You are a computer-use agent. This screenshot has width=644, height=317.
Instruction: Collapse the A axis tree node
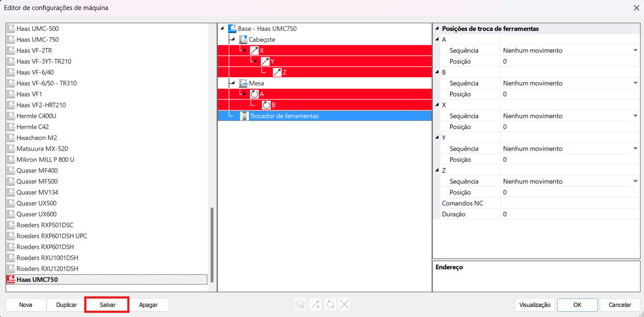244,94
